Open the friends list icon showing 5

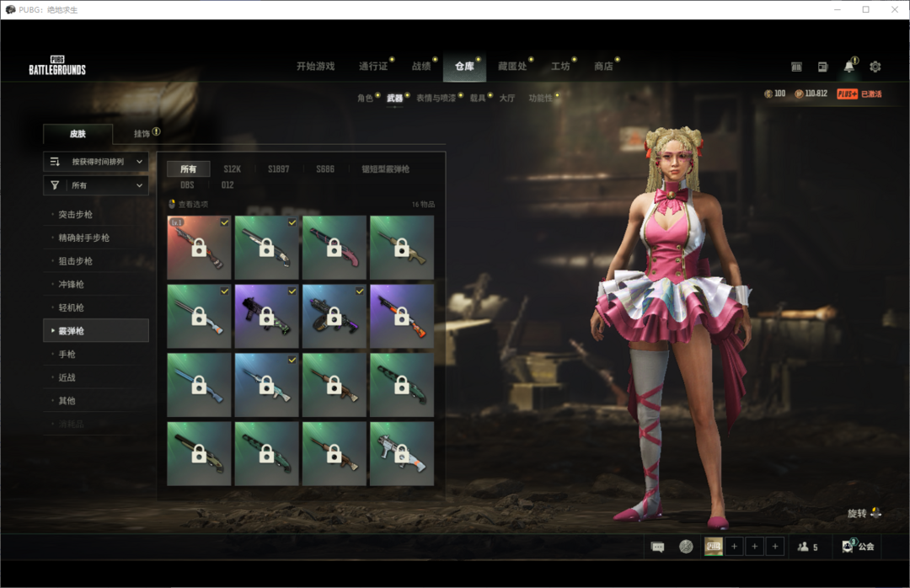click(x=807, y=547)
